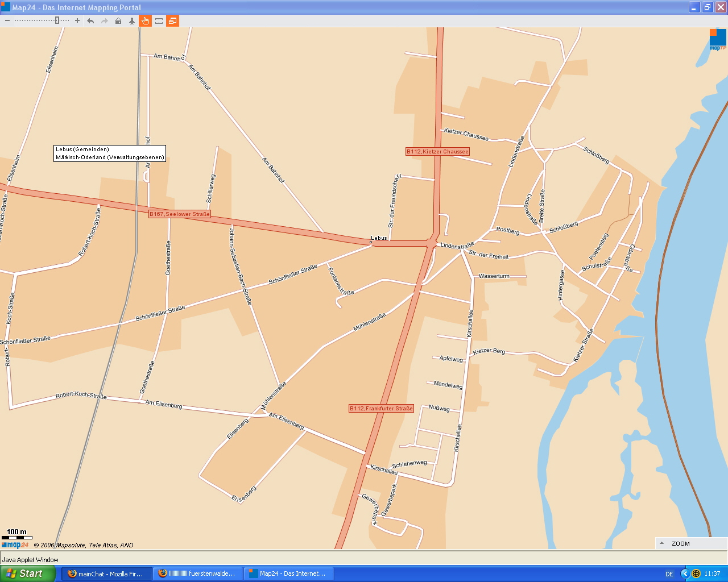Click the Str. der Freiheit label
Image resolution: width=728 pixels, height=582 pixels.
click(x=489, y=254)
